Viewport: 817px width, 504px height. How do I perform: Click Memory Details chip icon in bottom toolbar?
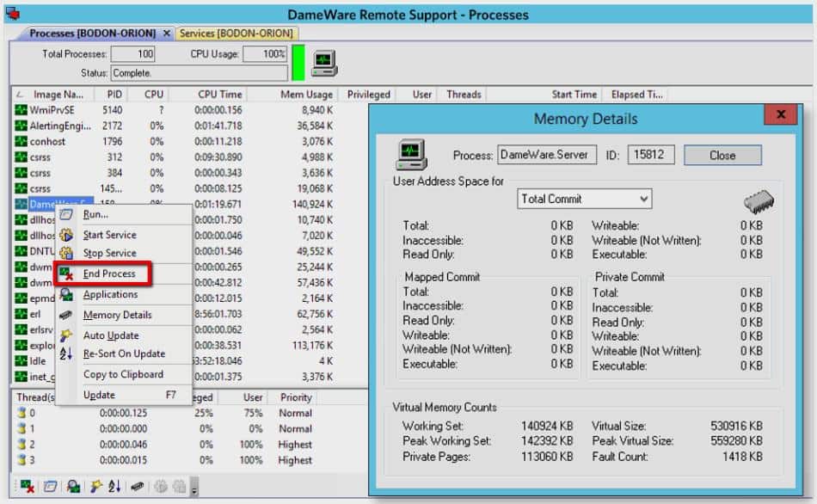(x=137, y=487)
